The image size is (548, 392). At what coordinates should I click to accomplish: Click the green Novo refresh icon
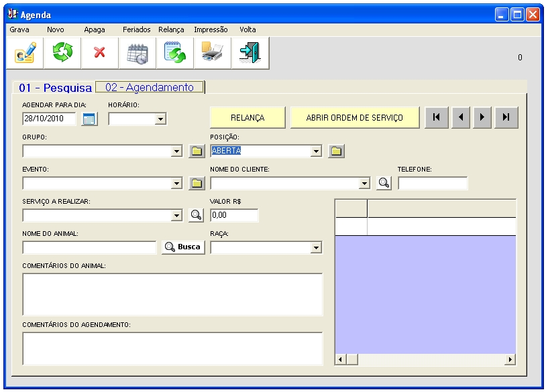pos(62,53)
